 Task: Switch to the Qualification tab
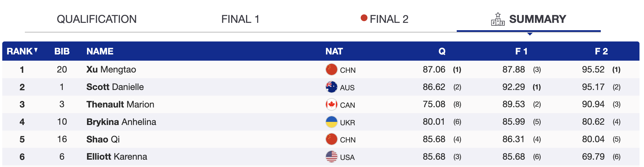pos(97,19)
